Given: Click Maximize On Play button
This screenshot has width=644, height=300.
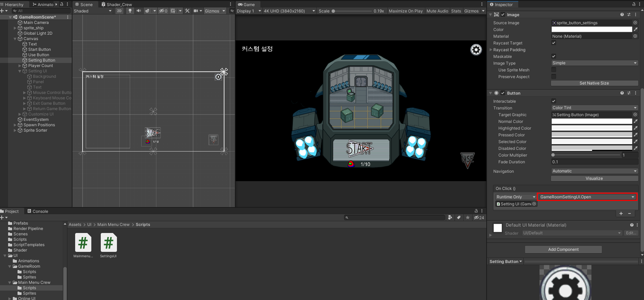Looking at the screenshot, I should [x=406, y=11].
